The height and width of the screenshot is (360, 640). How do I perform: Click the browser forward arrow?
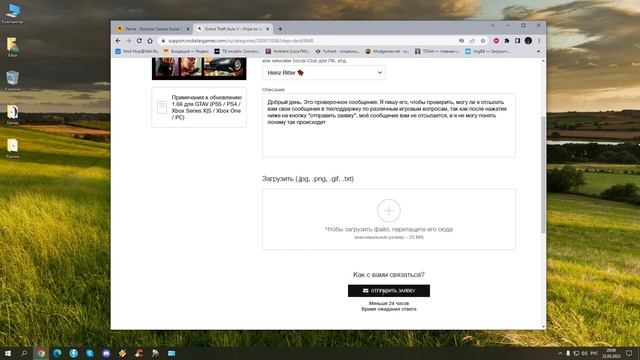[x=129, y=41]
